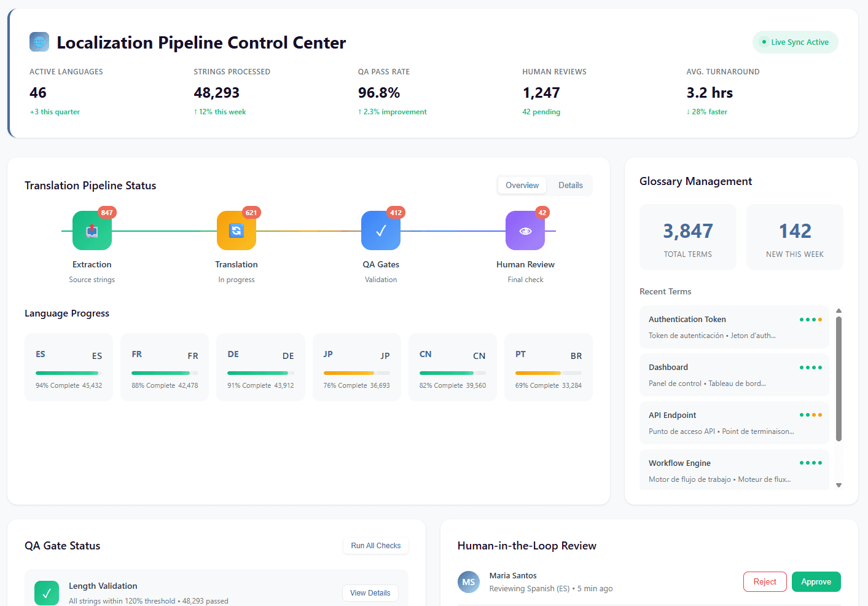This screenshot has height=606, width=868.
Task: Click Maria Santos MS avatar
Action: click(469, 582)
